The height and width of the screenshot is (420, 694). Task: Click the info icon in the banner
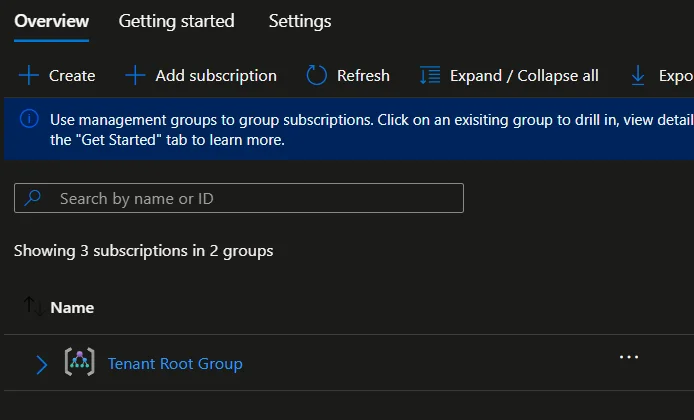[x=29, y=119]
